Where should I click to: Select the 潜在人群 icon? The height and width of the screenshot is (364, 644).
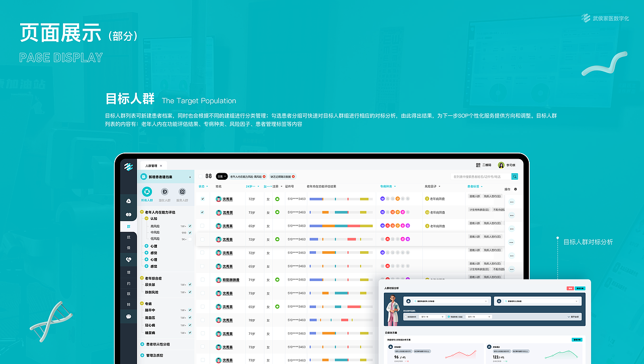(x=165, y=192)
